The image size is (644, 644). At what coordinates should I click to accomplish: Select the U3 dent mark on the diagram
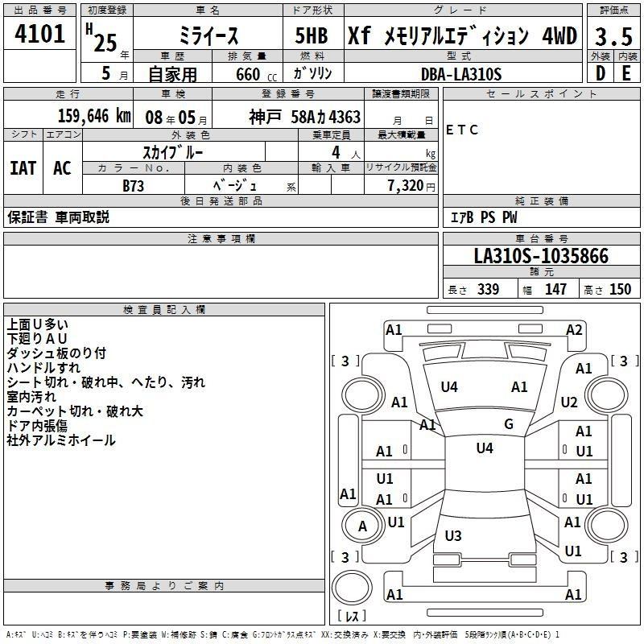click(453, 535)
